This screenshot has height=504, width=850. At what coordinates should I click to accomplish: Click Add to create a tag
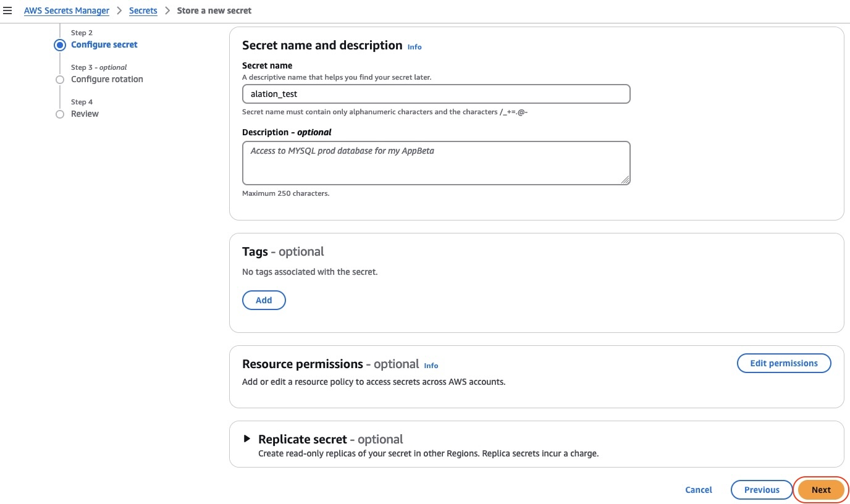click(x=264, y=300)
